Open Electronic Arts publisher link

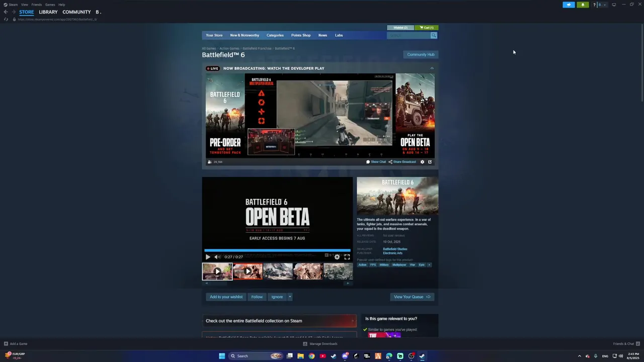392,253
